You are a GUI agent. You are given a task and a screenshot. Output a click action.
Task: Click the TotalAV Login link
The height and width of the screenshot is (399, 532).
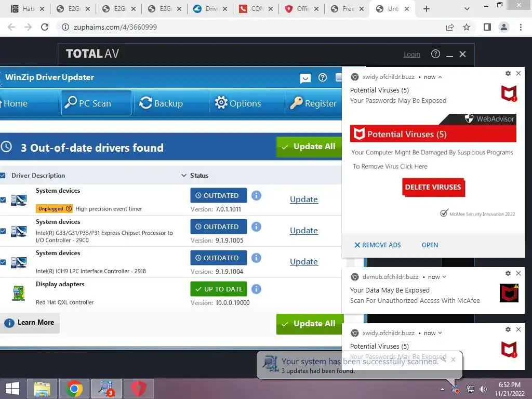(411, 54)
